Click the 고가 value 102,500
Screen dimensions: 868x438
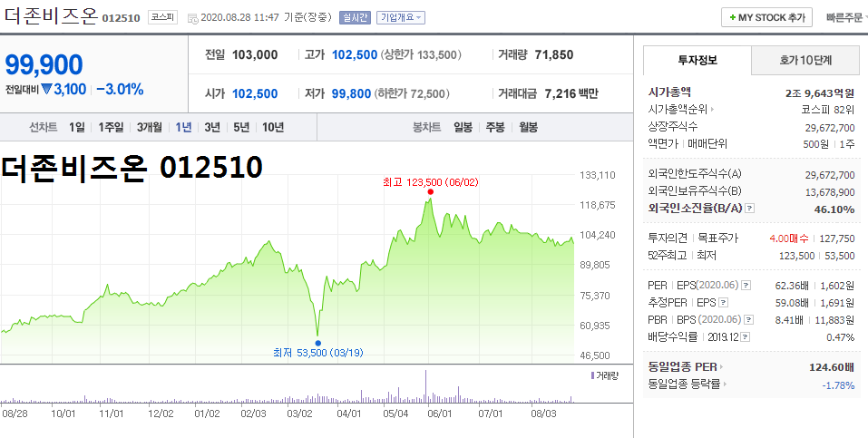(355, 54)
